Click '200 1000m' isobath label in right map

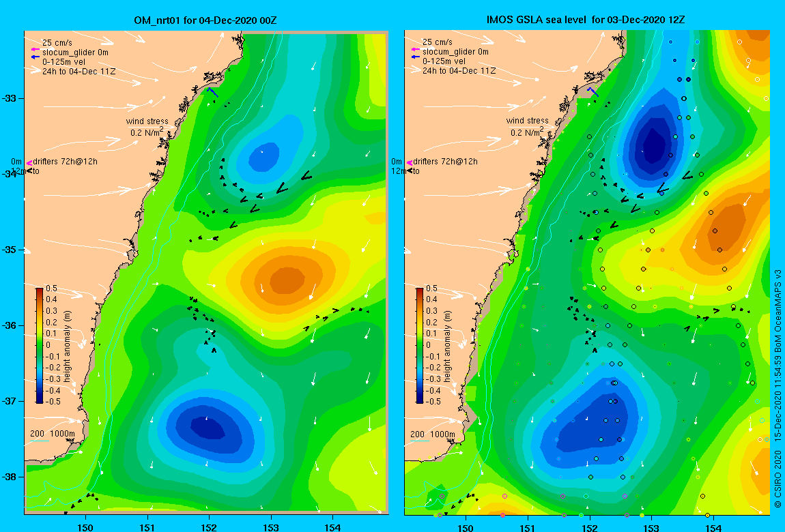tap(433, 434)
